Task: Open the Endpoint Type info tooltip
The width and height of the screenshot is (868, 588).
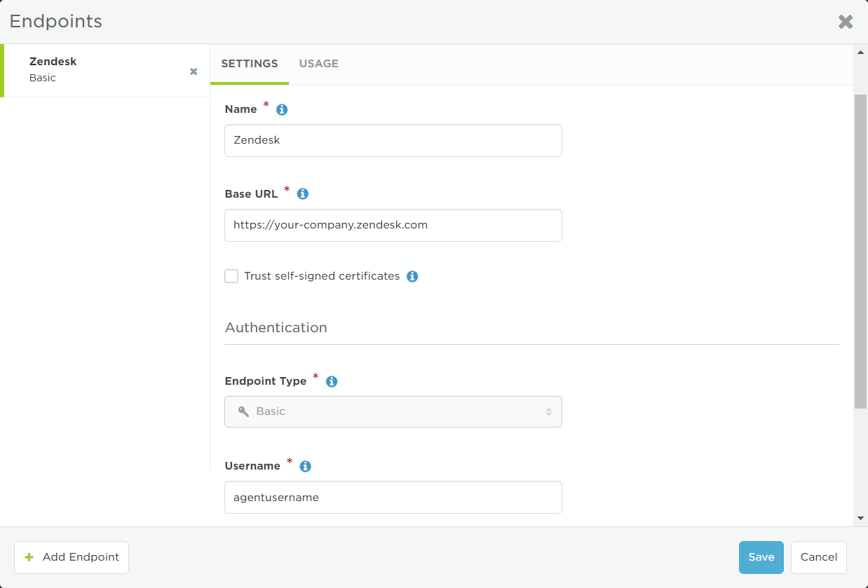Action: tap(331, 381)
